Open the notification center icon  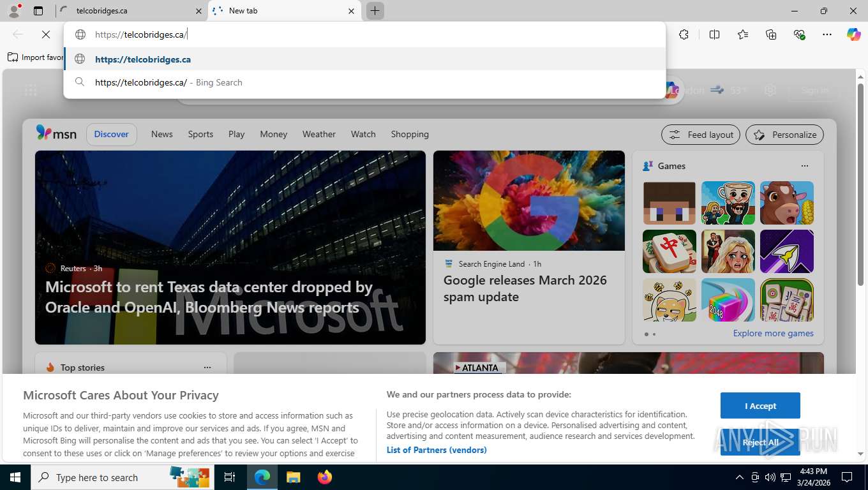coord(847,477)
